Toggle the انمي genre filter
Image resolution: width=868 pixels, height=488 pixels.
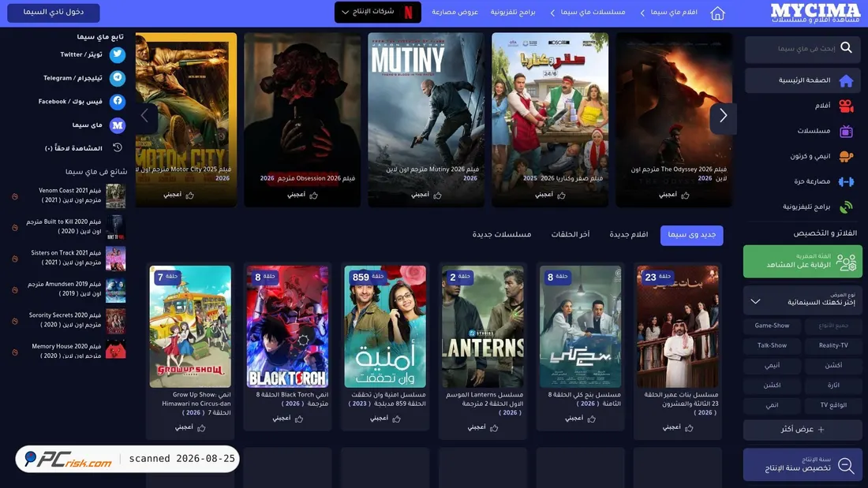coord(772,405)
